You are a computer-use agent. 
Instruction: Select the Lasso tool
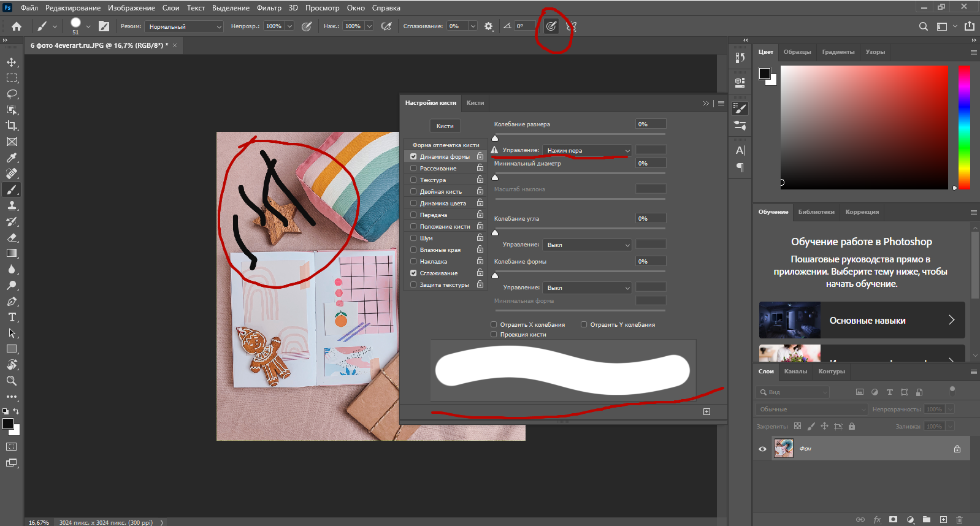[12, 94]
